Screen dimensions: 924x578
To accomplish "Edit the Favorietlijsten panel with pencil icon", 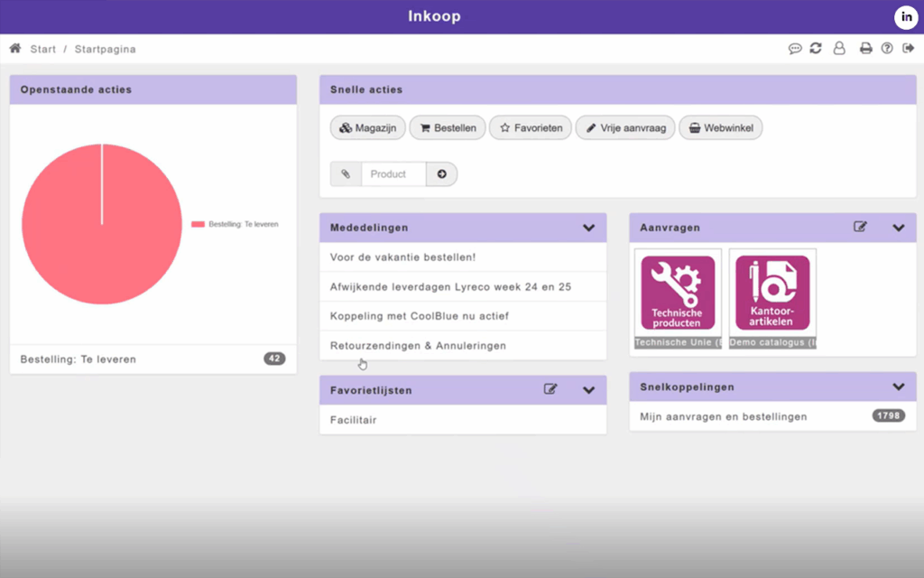I will pos(550,390).
